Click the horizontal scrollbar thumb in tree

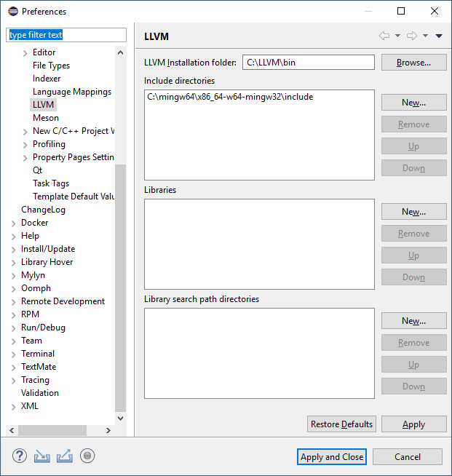[52, 430]
